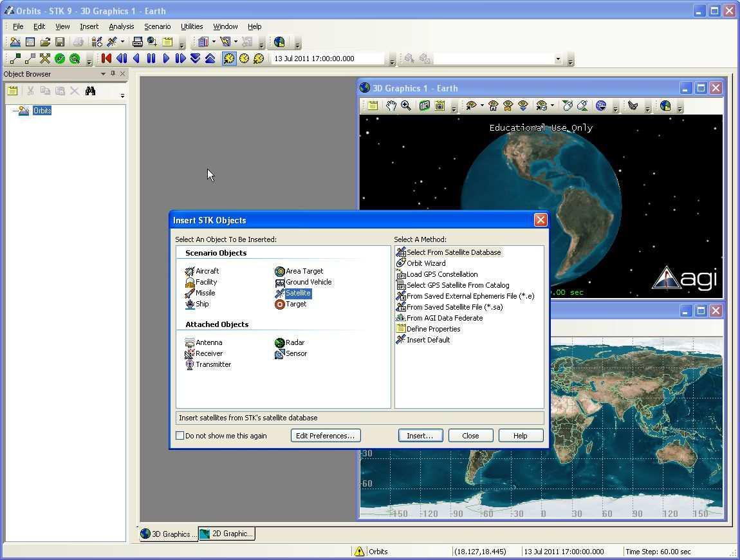Play animation in reverse

pyautogui.click(x=136, y=59)
